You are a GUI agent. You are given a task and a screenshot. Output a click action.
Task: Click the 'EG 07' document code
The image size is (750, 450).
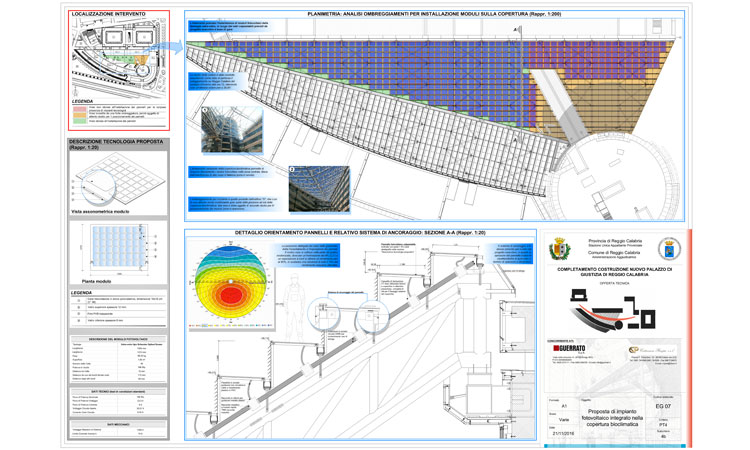point(663,406)
